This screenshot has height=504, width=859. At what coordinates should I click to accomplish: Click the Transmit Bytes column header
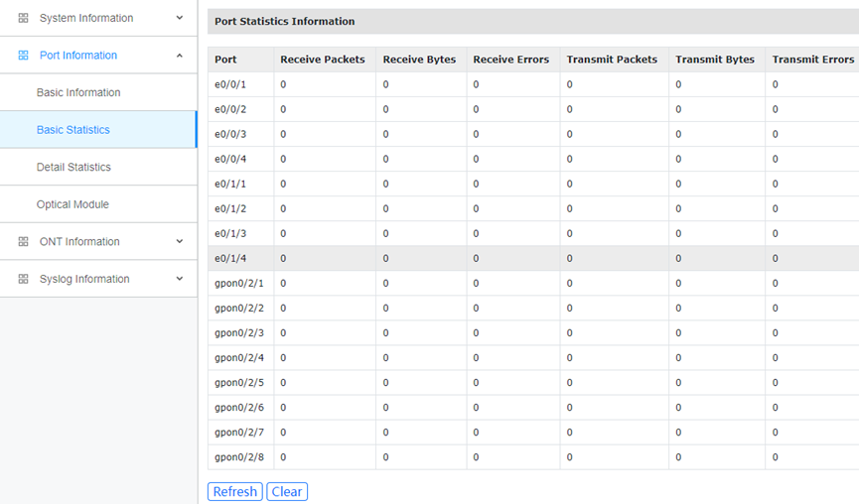pos(715,60)
